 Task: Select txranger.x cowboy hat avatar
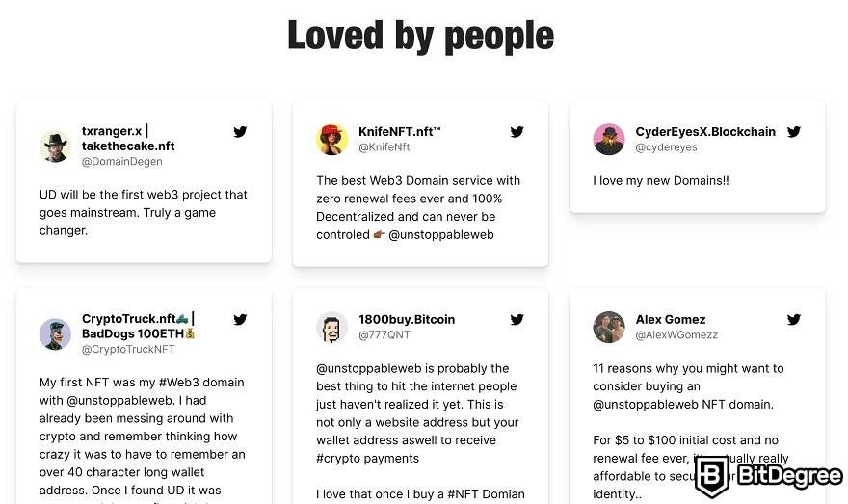pyautogui.click(x=55, y=146)
